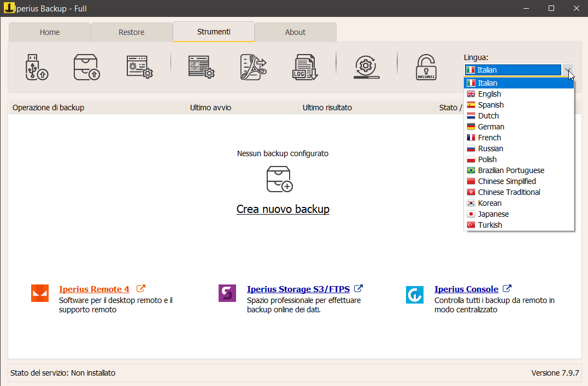
Task: Click the gear with circular arrows icon
Action: point(366,67)
